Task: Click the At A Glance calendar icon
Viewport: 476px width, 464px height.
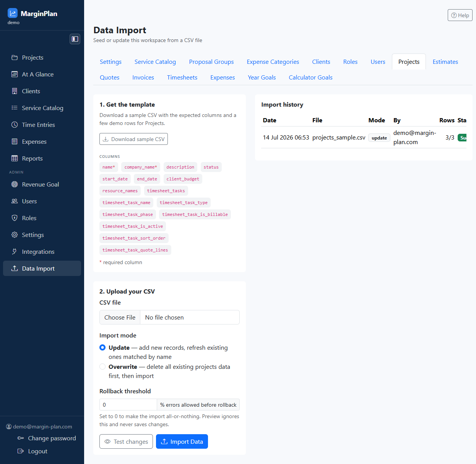Action: pyautogui.click(x=15, y=74)
